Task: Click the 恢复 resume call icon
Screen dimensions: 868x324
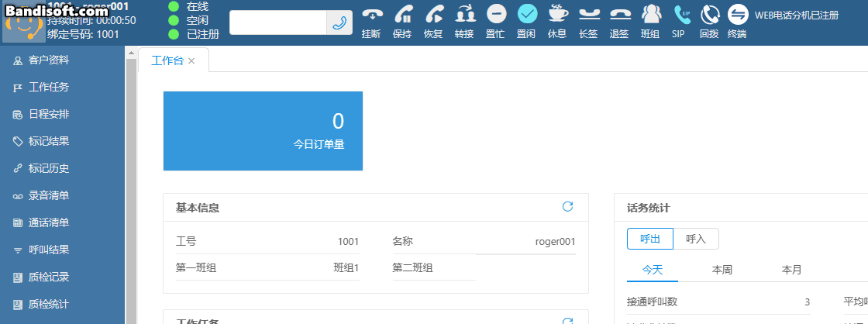Action: click(433, 15)
